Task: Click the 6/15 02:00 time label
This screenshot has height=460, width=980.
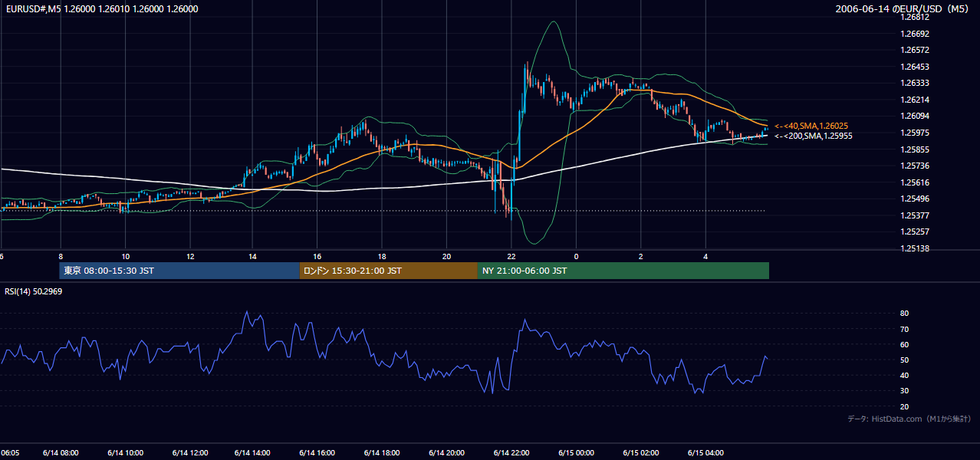Action: click(641, 452)
